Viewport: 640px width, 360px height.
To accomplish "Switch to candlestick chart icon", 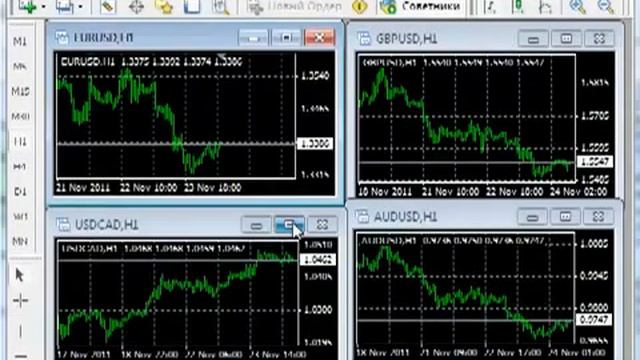I will [x=519, y=7].
